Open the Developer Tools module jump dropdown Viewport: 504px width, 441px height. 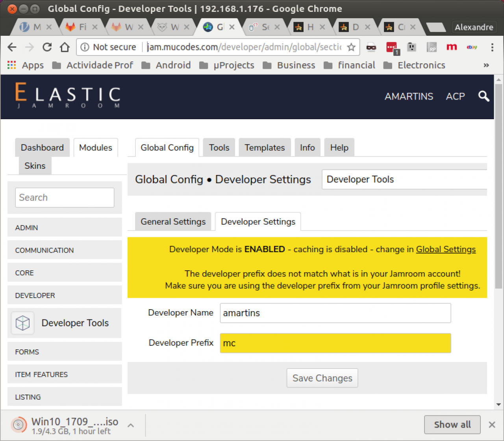coord(404,179)
